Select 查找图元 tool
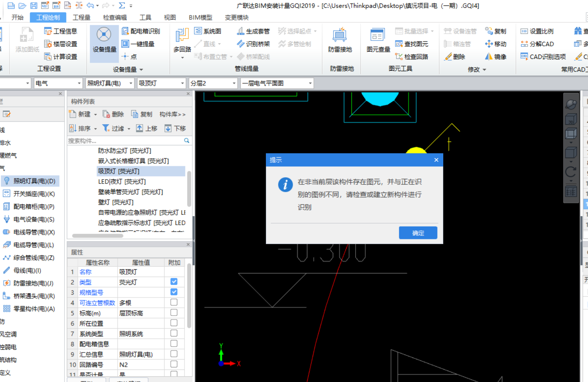Screen dimensions: 588x382 pos(411,44)
